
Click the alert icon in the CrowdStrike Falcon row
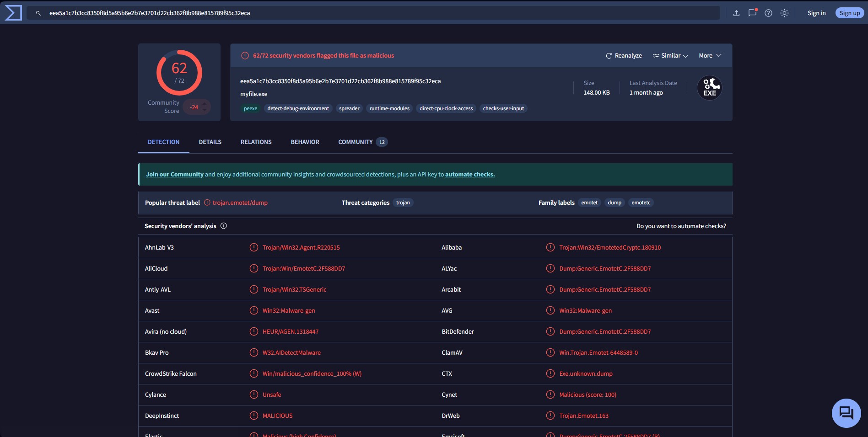pos(254,373)
